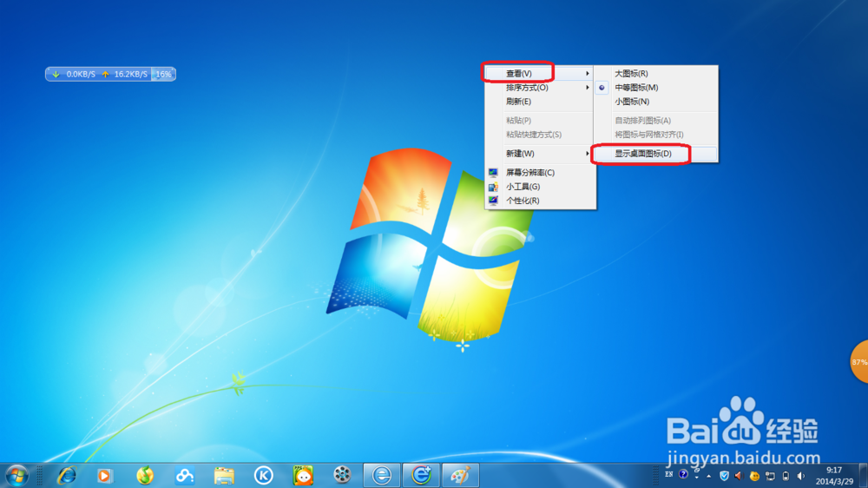Choose 刷新(E) from context menu
The image size is (868, 488).
(x=539, y=102)
